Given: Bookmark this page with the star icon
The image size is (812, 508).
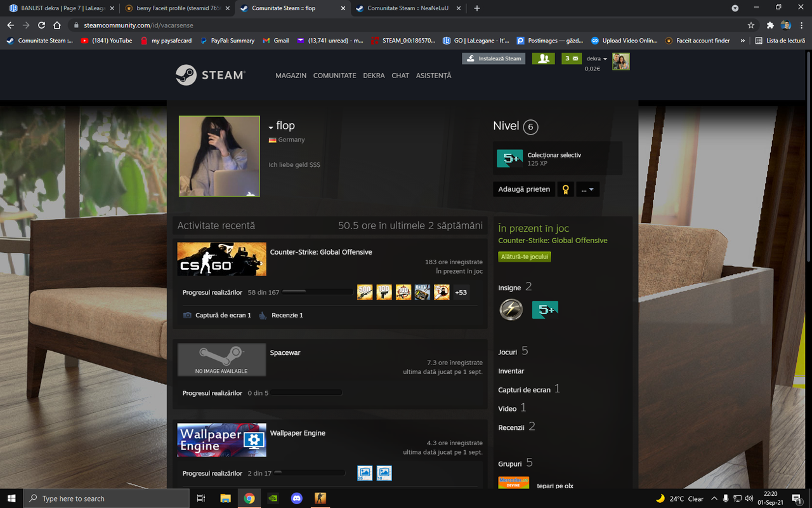Looking at the screenshot, I should (751, 25).
